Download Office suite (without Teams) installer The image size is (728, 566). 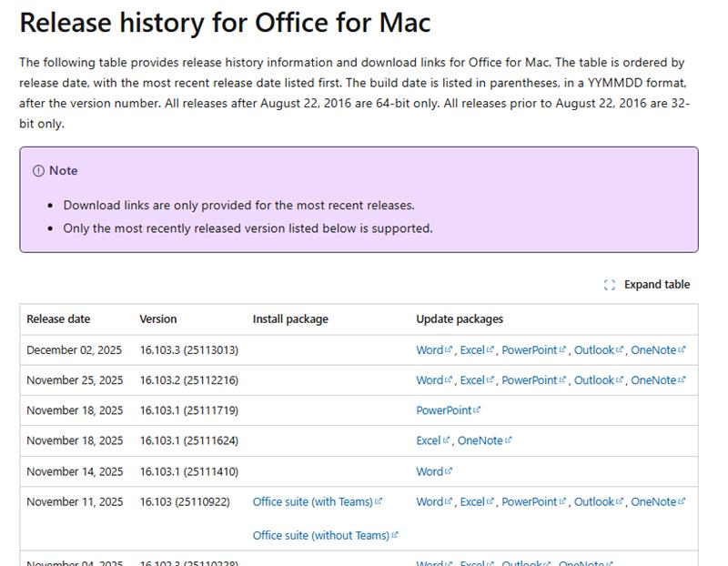coord(325,535)
